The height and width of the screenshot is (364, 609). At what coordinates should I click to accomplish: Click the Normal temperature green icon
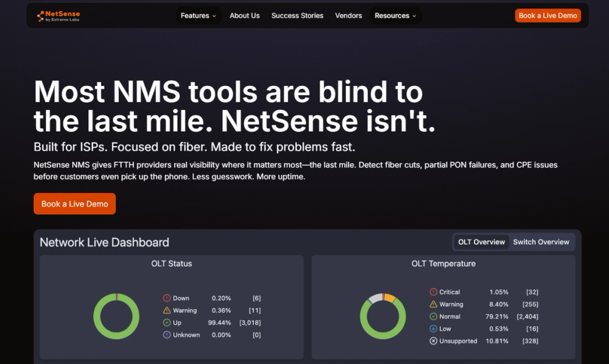point(433,317)
